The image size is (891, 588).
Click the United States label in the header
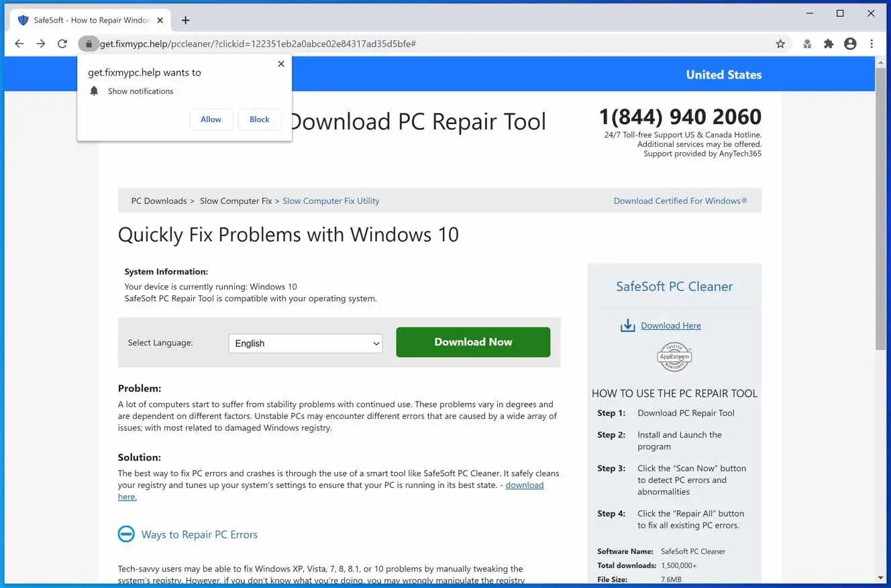point(724,74)
